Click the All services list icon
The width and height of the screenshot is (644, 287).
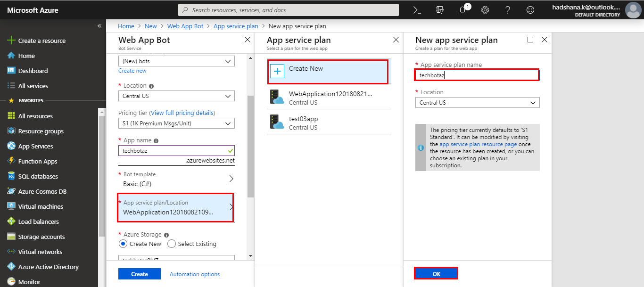11,86
